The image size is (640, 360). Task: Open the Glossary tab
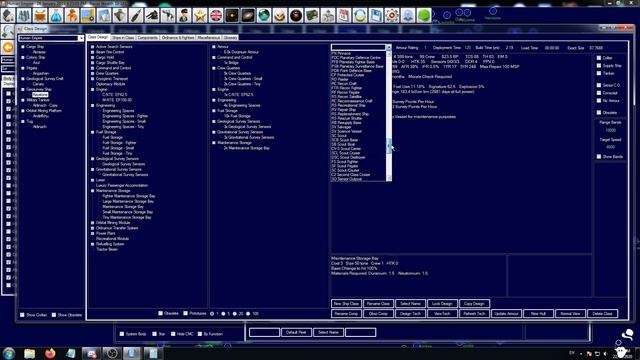click(x=230, y=38)
